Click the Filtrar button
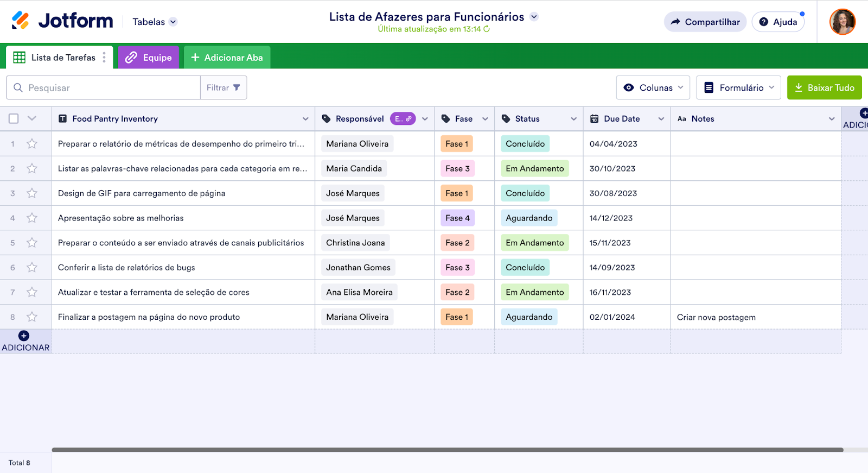868x473 pixels. (x=224, y=87)
